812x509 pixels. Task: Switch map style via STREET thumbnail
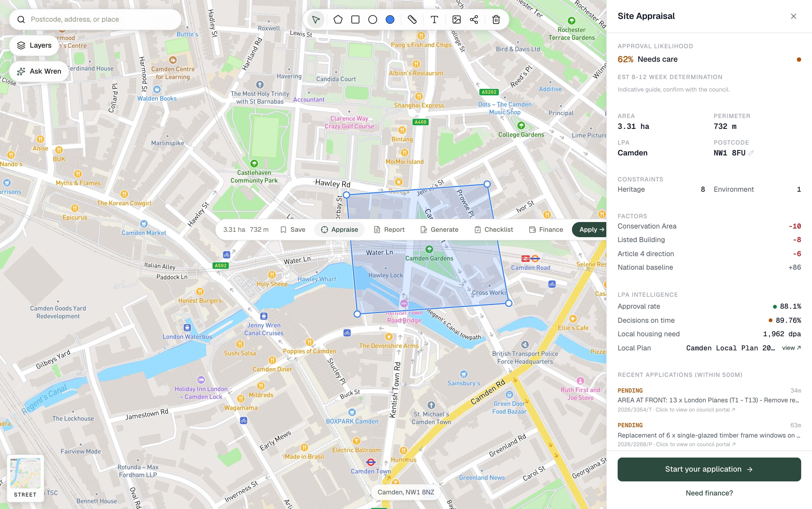[x=25, y=478]
